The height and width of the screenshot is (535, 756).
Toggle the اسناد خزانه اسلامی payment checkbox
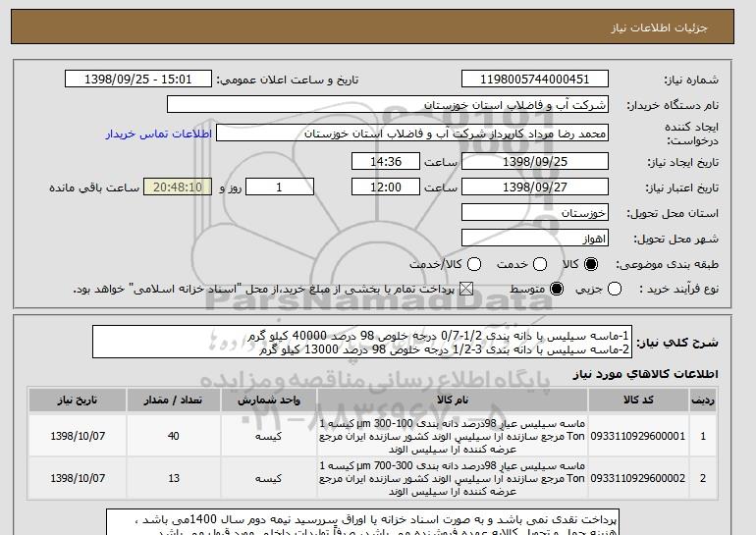click(465, 289)
